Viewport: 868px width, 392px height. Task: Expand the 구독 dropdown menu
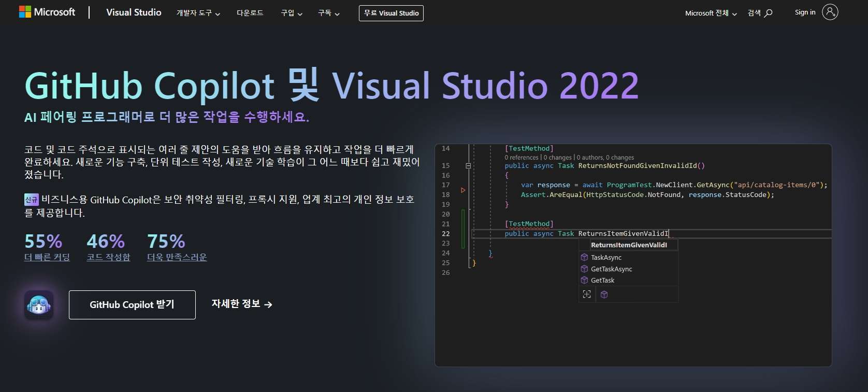coord(329,13)
